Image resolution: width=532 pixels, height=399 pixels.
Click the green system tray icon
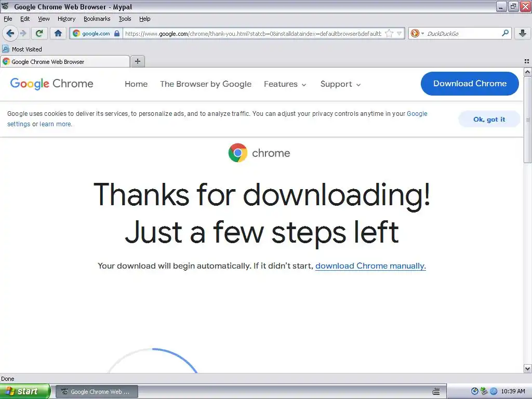484,391
